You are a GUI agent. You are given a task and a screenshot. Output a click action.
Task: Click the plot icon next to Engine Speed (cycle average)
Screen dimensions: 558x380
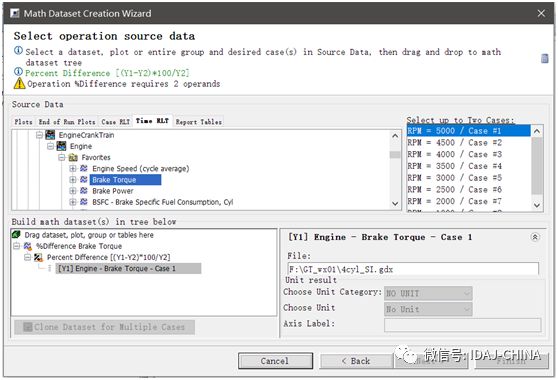coord(84,168)
